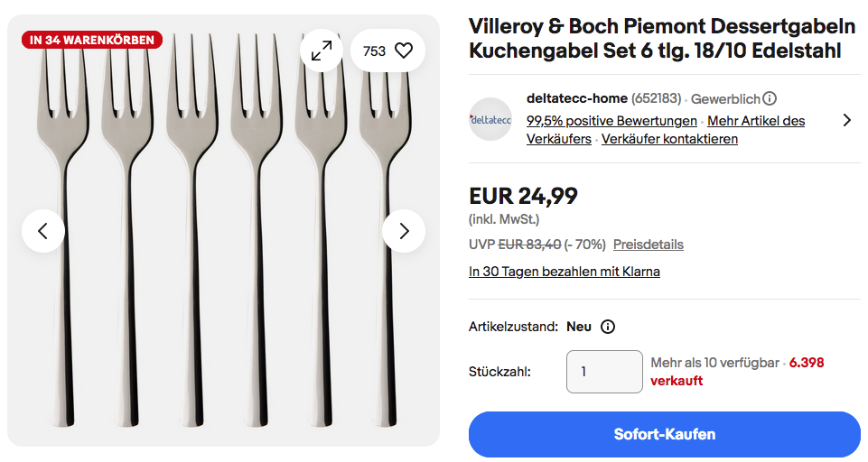Open info icon next to Neu condition

tap(608, 327)
